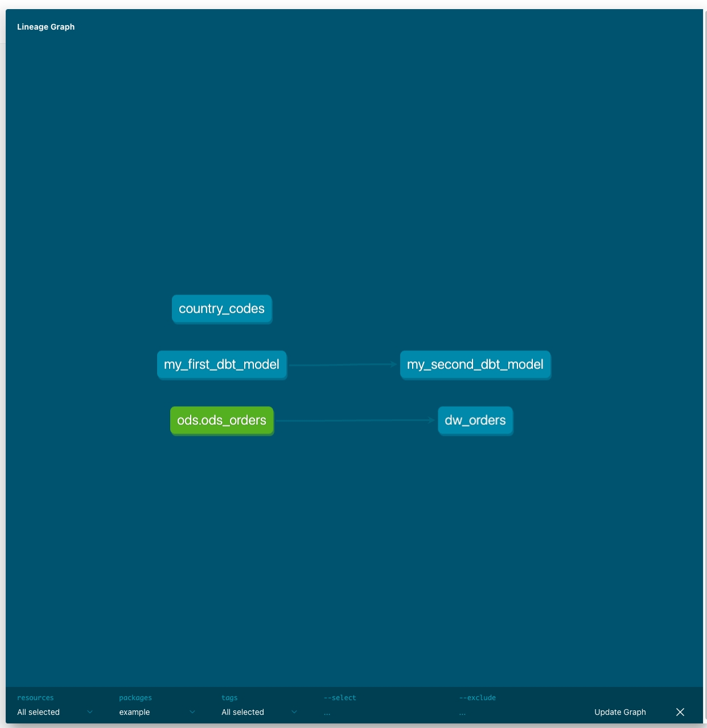Screen dimensions: 707x728
Task: Click the resources filter label
Action: click(35, 698)
